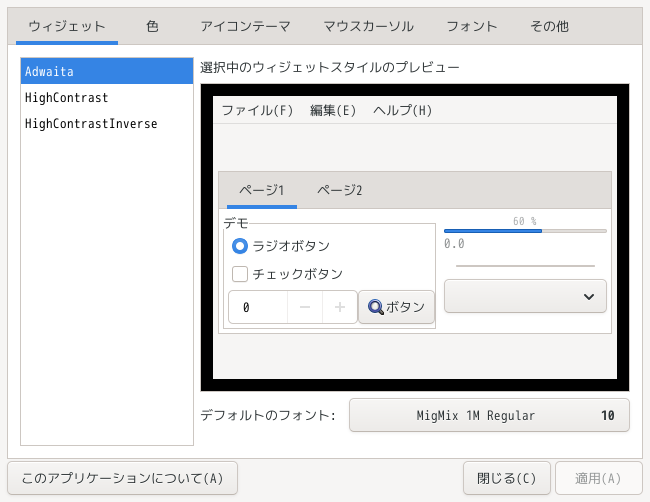The height and width of the screenshot is (502, 650).
Task: Switch to the フォント tab
Action: 471,26
